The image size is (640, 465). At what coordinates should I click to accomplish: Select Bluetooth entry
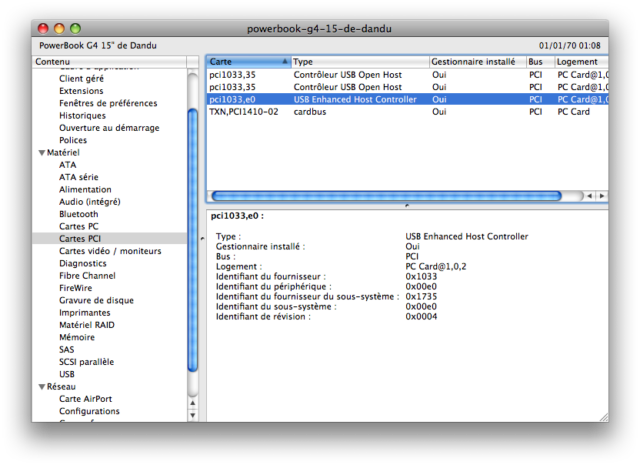[x=79, y=214]
